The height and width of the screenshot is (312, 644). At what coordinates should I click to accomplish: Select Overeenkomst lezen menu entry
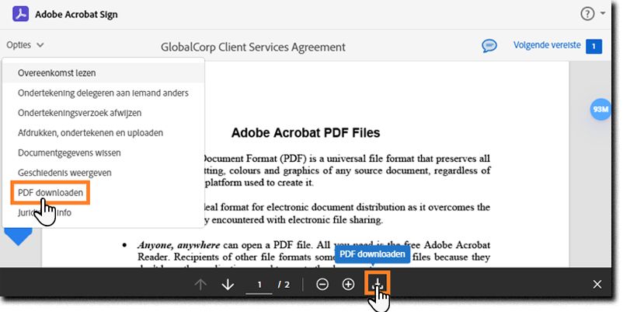tap(103, 73)
